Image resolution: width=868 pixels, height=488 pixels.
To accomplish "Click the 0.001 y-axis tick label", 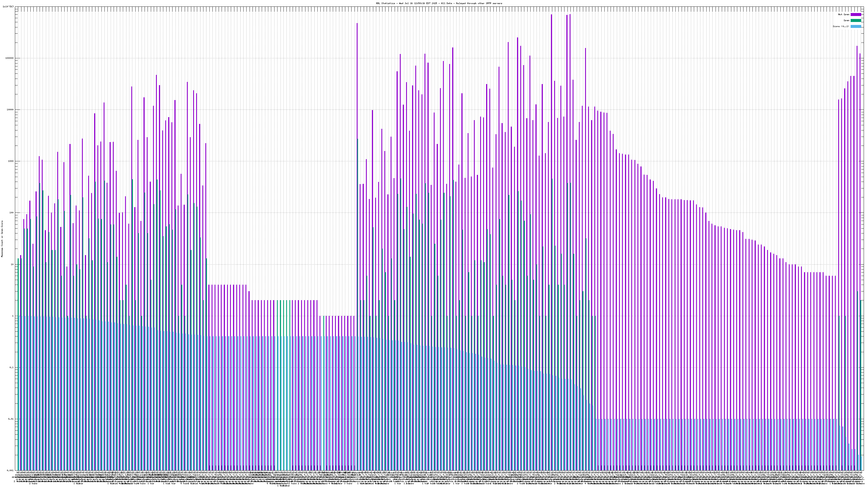I will tap(10, 470).
